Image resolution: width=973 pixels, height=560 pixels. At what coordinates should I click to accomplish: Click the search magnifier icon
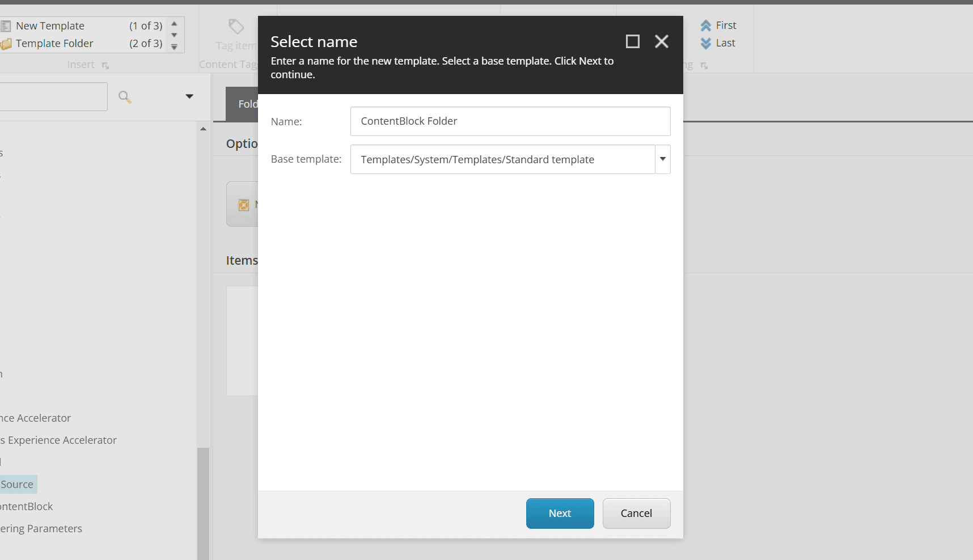125,97
